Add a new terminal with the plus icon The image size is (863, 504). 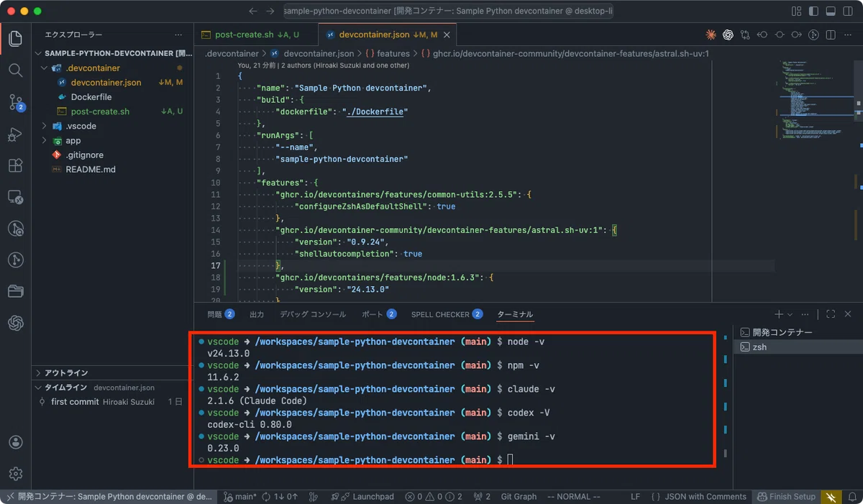point(779,314)
